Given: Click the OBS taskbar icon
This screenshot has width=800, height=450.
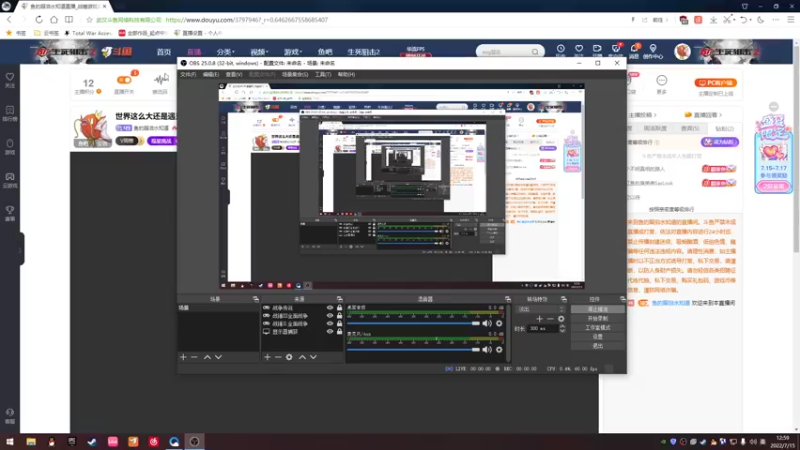Looking at the screenshot, I should 194,441.
